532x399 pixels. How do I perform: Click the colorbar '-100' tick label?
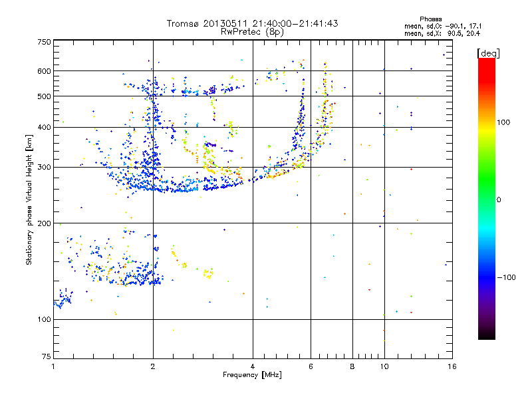click(506, 277)
